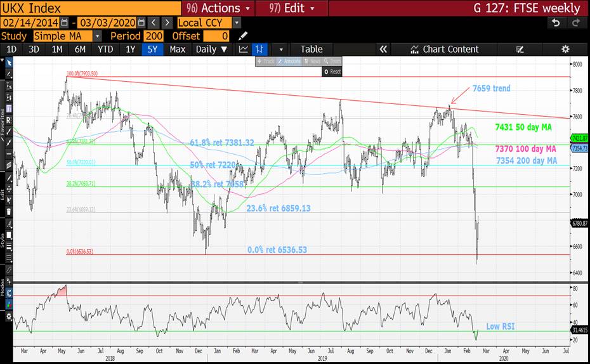Toggle the magnet snap mode icon
This screenshot has height=364, width=590.
[9, 293]
